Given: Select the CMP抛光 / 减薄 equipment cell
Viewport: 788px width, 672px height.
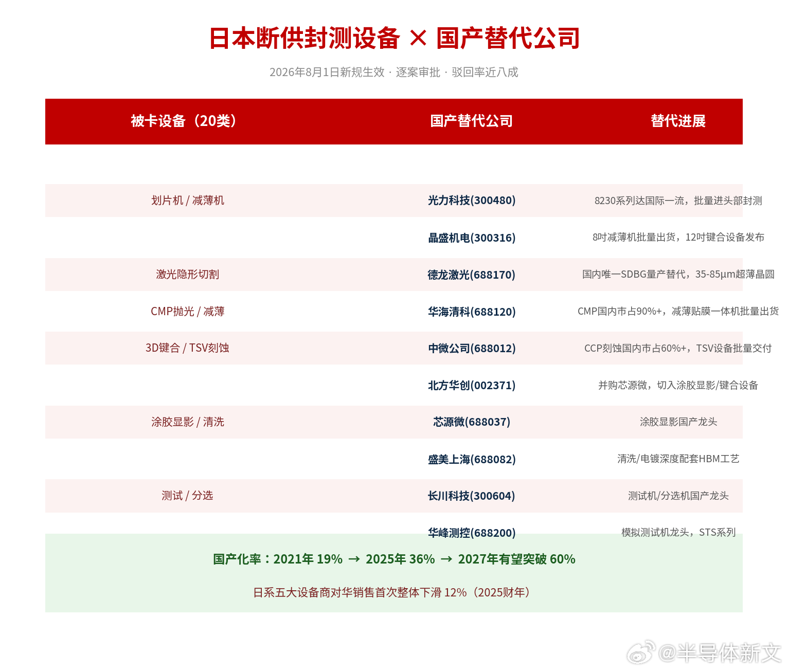Looking at the screenshot, I should 187,312.
